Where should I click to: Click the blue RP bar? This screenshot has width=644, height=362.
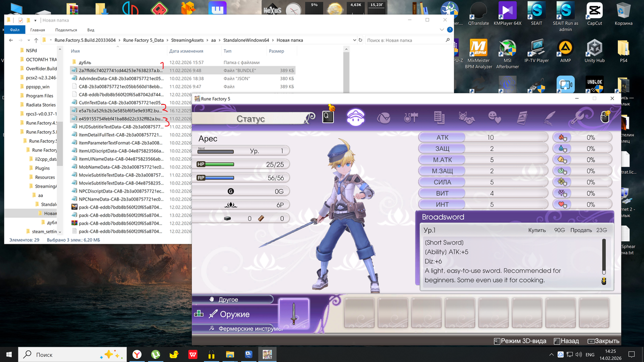tap(220, 177)
